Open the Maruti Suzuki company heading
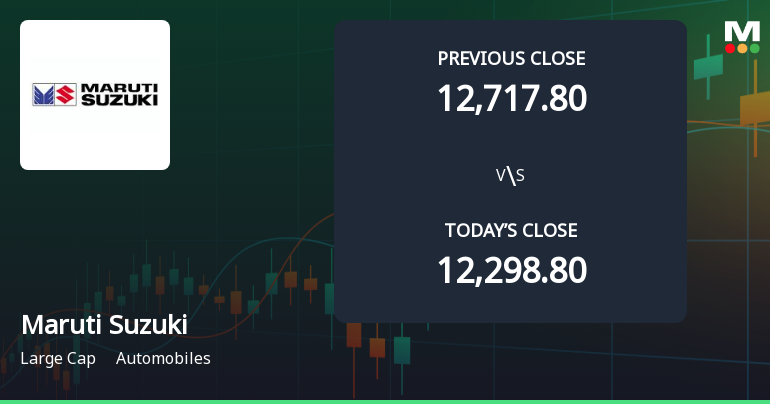This screenshot has height=404, width=770. click(x=104, y=326)
